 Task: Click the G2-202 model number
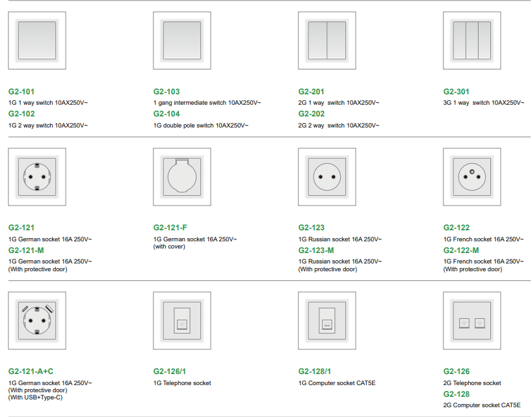(x=312, y=114)
